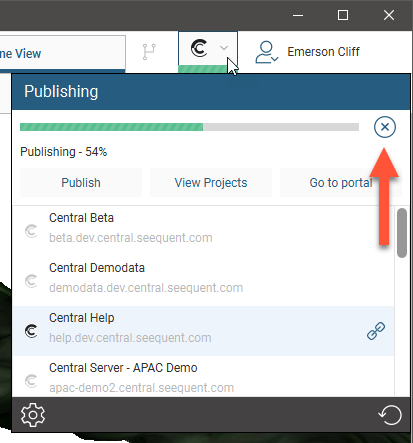Click the Publish button
Image resolution: width=413 pixels, height=443 pixels.
[x=81, y=183]
